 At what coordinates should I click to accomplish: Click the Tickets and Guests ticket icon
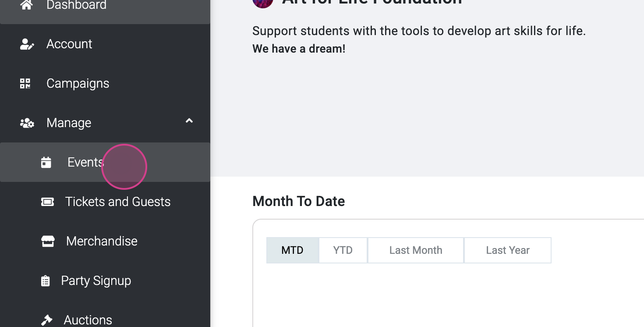47,202
